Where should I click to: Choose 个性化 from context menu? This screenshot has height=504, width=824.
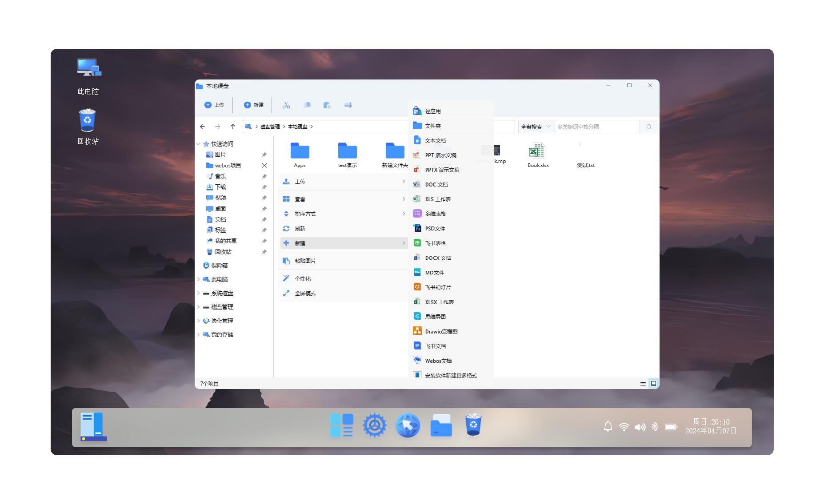[x=344, y=279]
